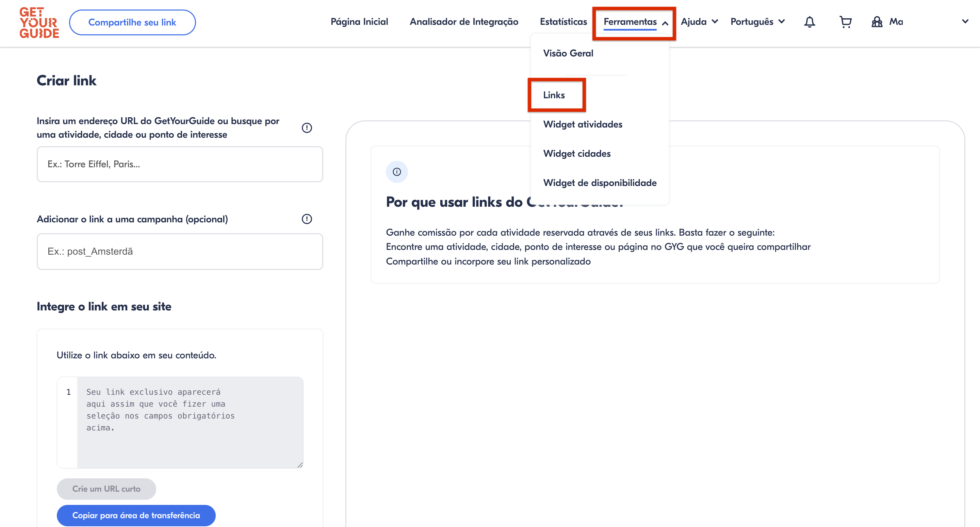Click info icon beside campaign field label
The height and width of the screenshot is (527, 980).
pos(307,219)
